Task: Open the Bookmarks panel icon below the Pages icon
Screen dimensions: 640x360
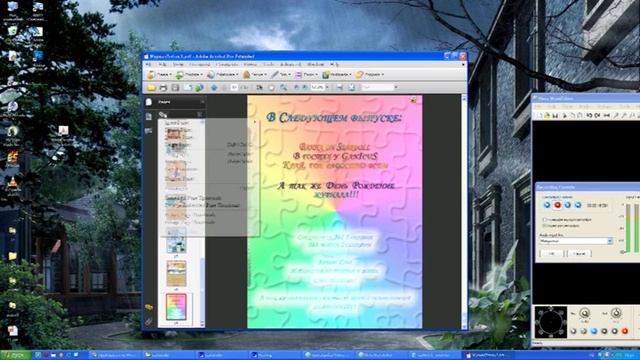Action: point(149,117)
